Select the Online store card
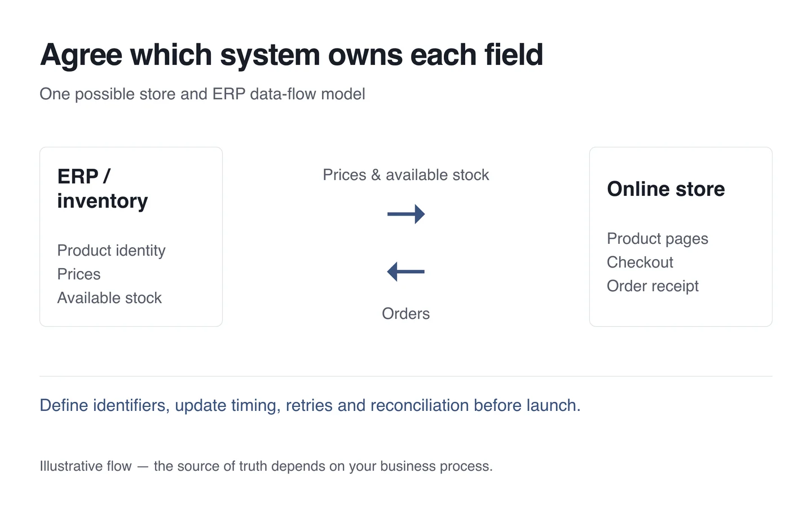 (681, 237)
